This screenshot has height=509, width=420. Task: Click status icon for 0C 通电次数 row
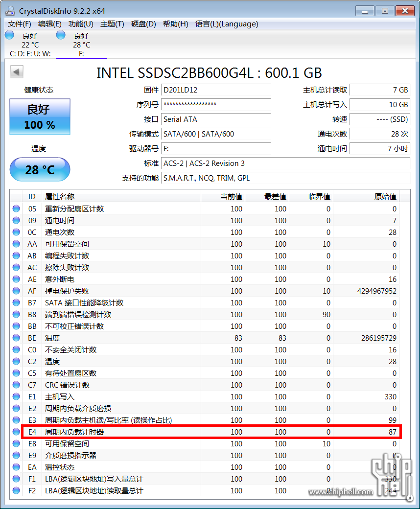(16, 232)
